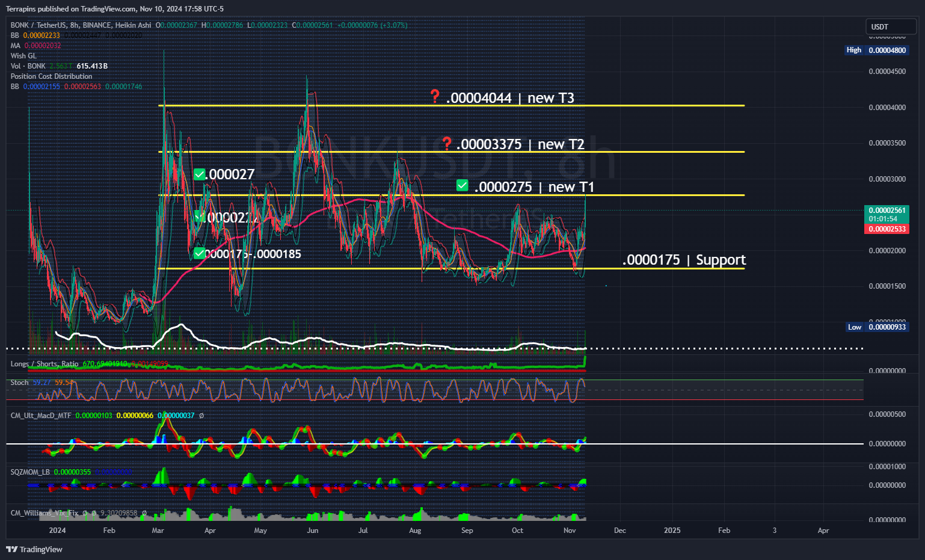Viewport: 925px width, 560px height.
Task: Click the green checkmark beside .0000275 new T1
Action: point(462,185)
